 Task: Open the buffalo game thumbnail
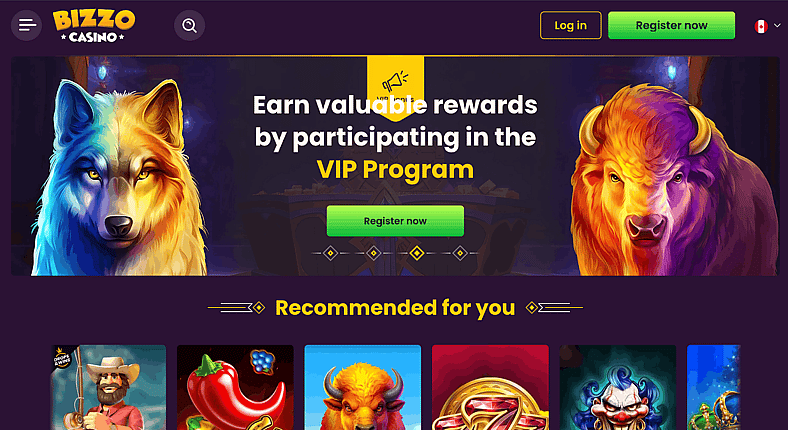click(x=363, y=387)
